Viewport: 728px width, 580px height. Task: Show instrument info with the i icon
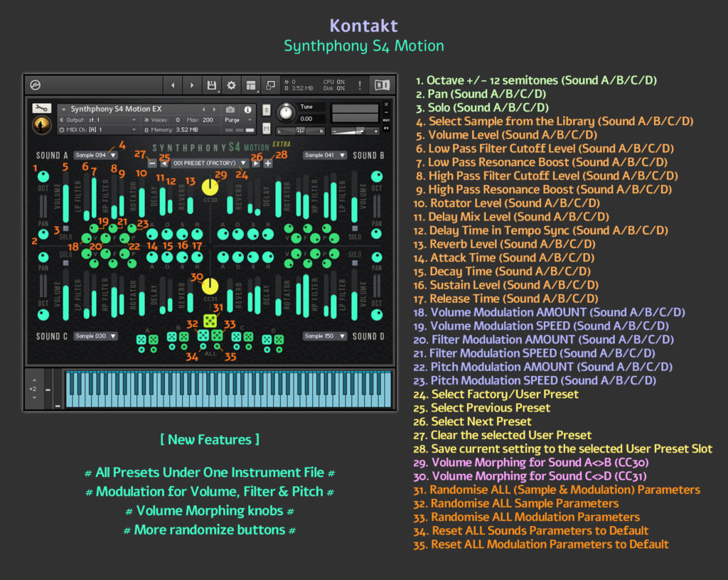[248, 109]
